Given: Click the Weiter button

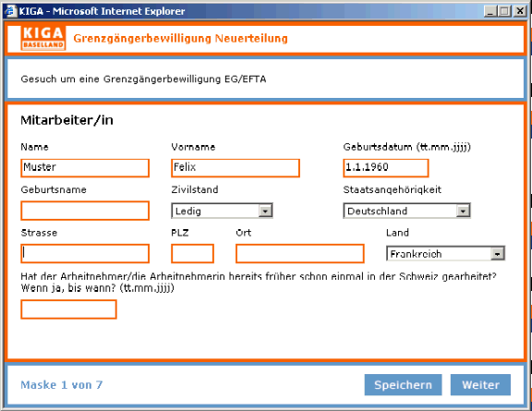Looking at the screenshot, I should point(480,385).
